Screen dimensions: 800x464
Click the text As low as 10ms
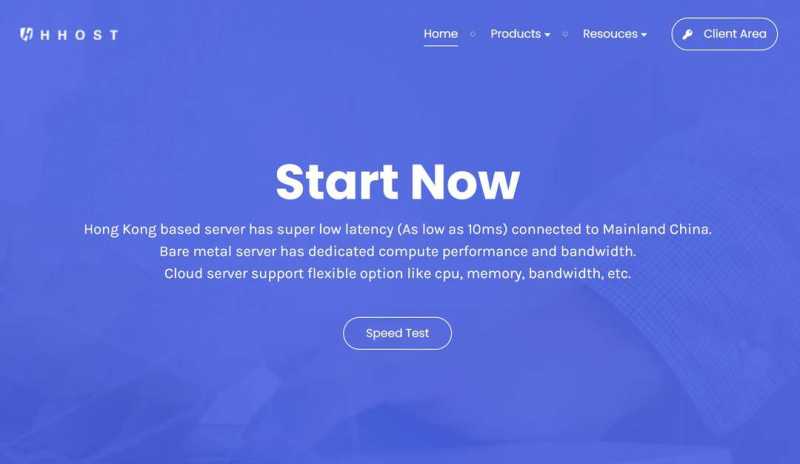(453, 230)
